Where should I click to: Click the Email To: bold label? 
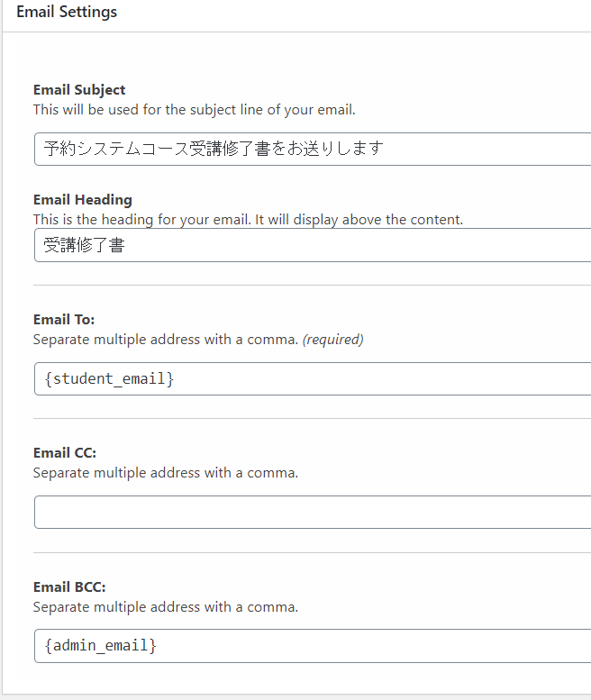tap(64, 320)
